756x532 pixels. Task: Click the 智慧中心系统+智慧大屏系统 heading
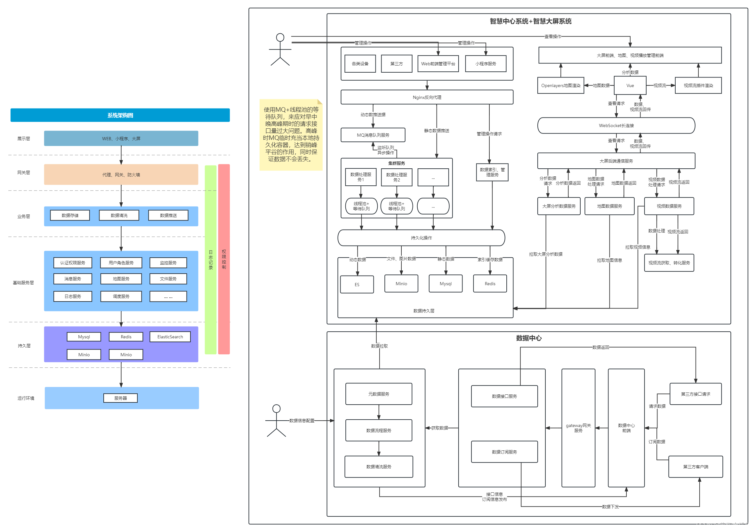530,21
